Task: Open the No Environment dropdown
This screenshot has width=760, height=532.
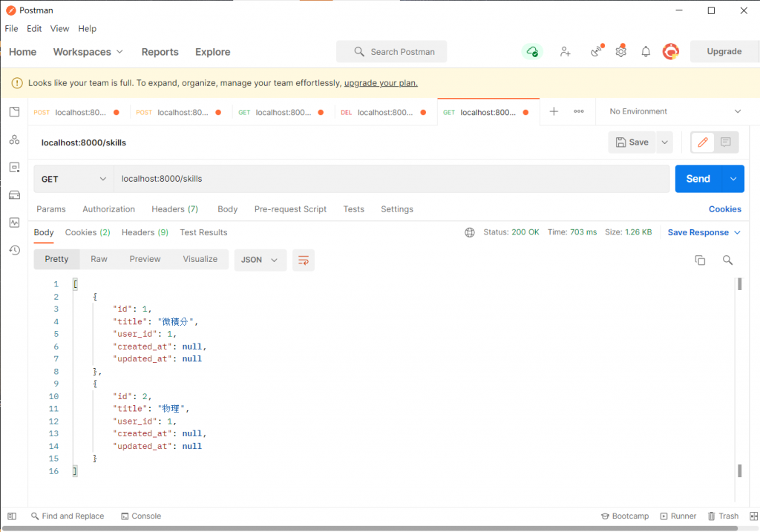Action: [675, 111]
